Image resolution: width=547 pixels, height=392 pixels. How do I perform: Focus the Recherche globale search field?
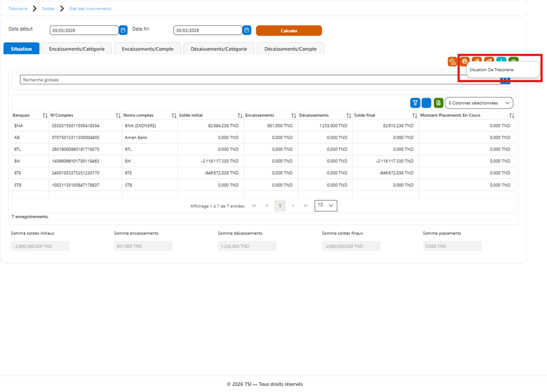[260, 80]
